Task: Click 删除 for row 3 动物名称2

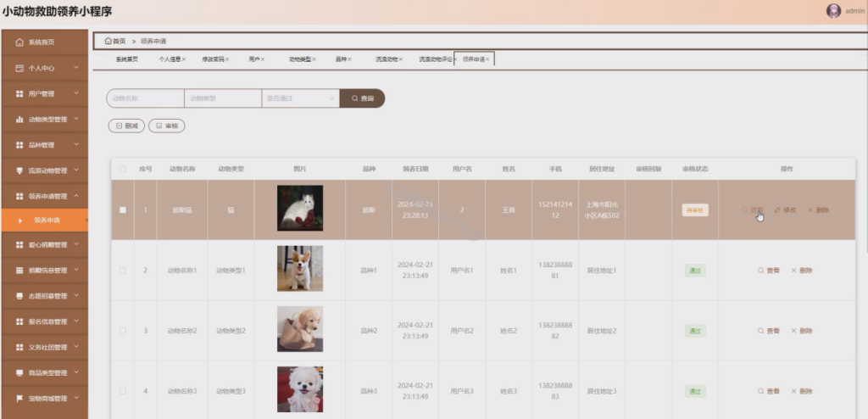Action: click(802, 331)
